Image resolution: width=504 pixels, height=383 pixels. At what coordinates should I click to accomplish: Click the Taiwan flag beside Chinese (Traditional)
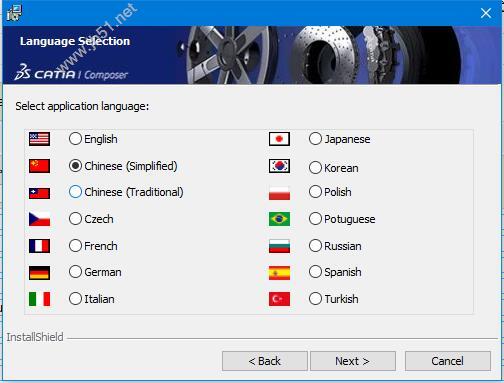coord(39,193)
